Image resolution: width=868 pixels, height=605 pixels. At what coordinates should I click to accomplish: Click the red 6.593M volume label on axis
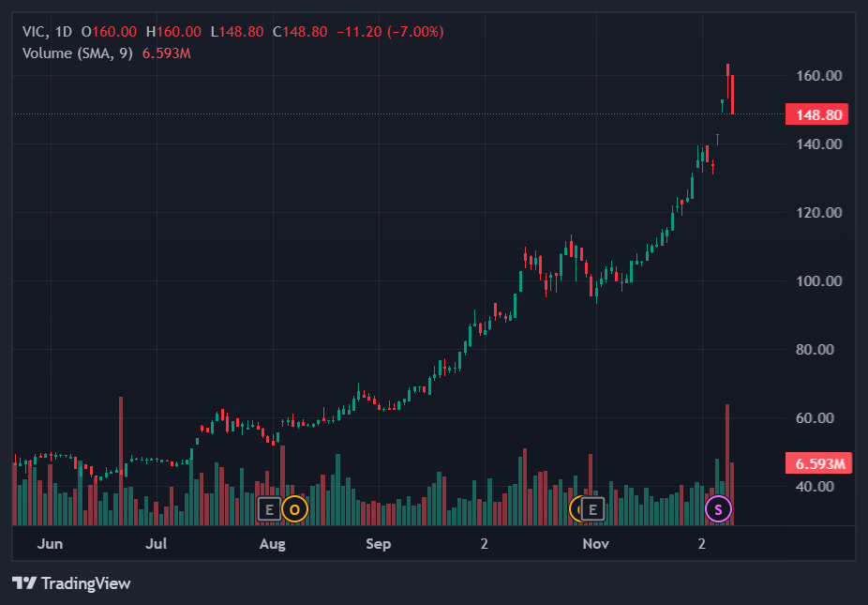(818, 463)
